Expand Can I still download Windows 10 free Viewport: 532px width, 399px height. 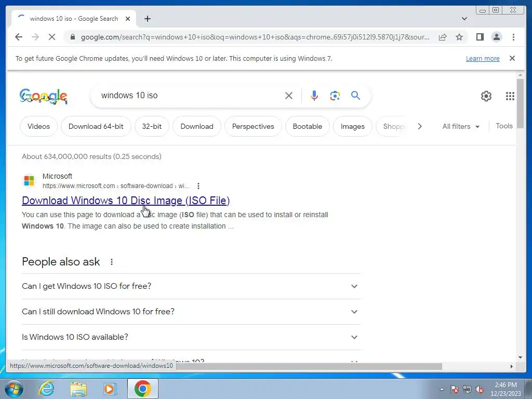tap(191, 312)
